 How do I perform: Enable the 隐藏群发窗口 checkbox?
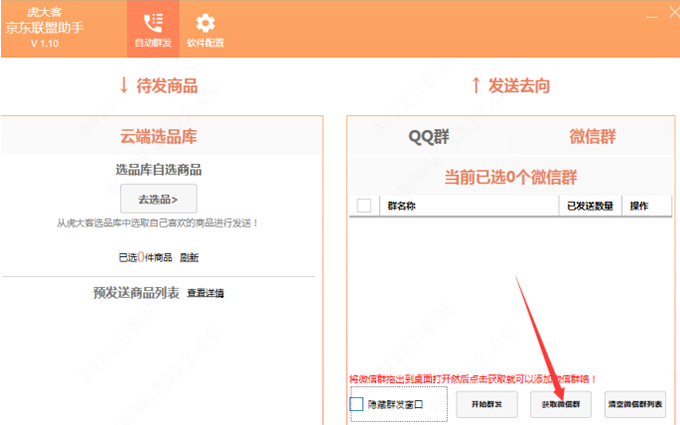point(356,404)
